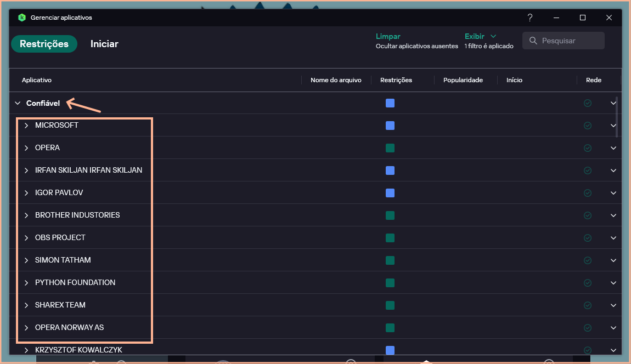Expand the OPERA vendor group
Screen dimensions: 631x364
26,148
